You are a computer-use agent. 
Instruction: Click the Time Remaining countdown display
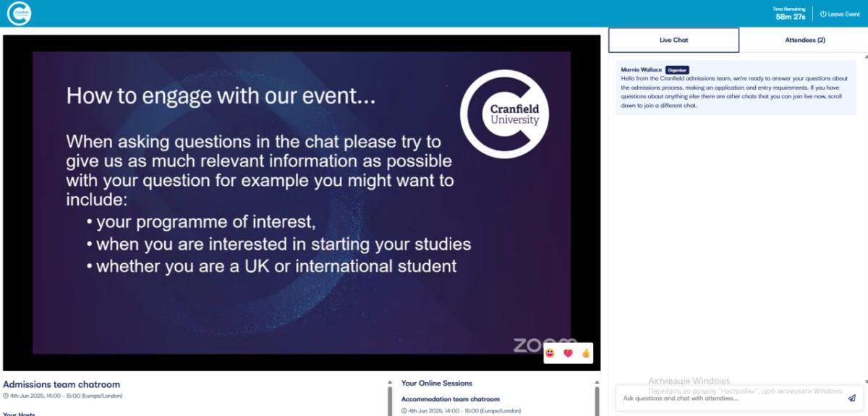click(790, 14)
